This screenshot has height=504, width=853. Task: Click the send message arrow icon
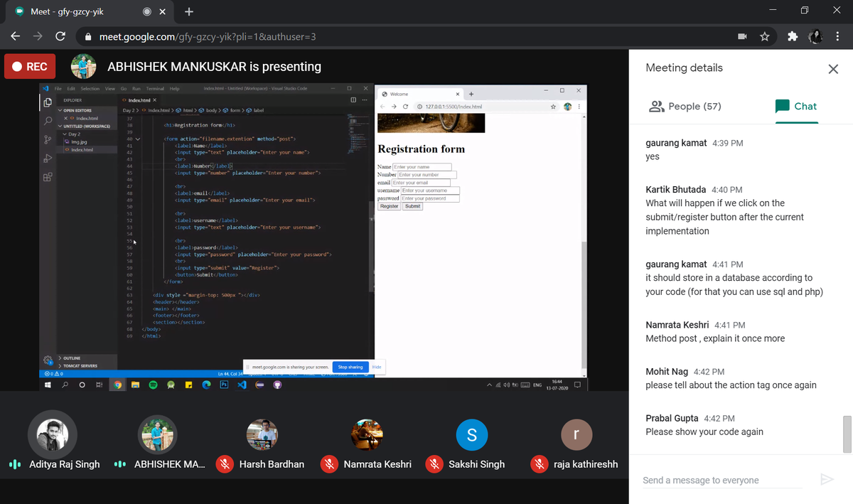point(827,479)
